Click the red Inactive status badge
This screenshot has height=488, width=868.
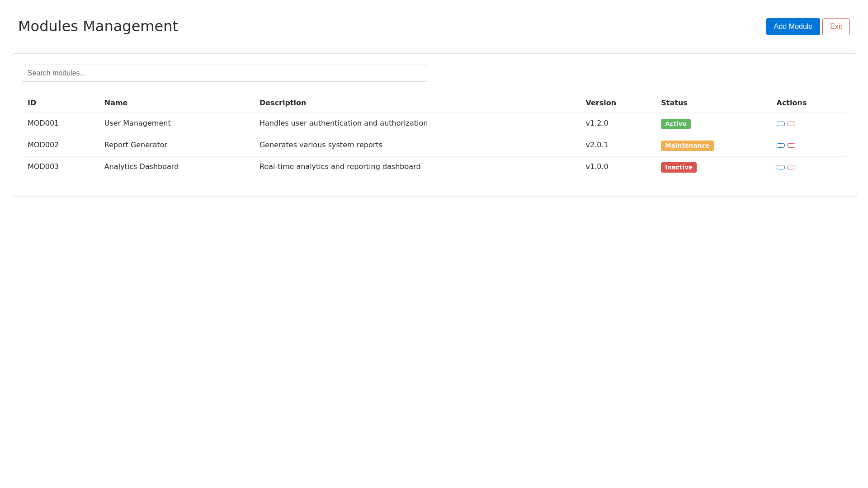678,167
